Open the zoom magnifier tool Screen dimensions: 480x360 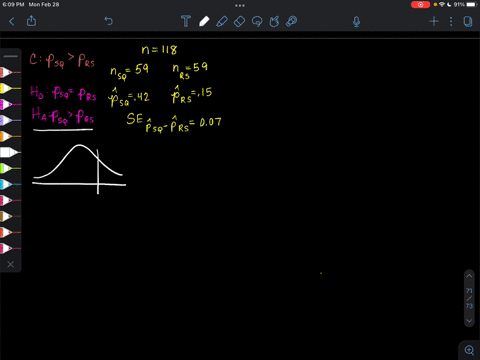[469, 350]
